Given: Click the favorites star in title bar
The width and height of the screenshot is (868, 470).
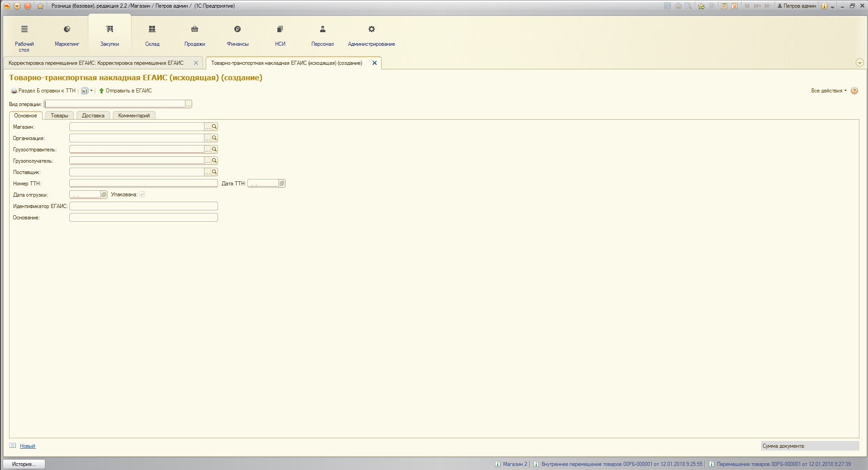Looking at the screenshot, I should [x=40, y=6].
